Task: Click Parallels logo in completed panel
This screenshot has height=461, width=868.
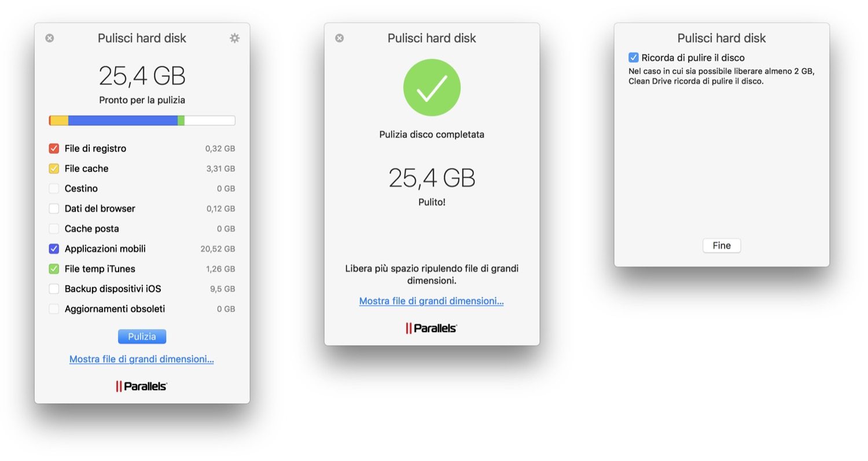Action: click(x=432, y=328)
